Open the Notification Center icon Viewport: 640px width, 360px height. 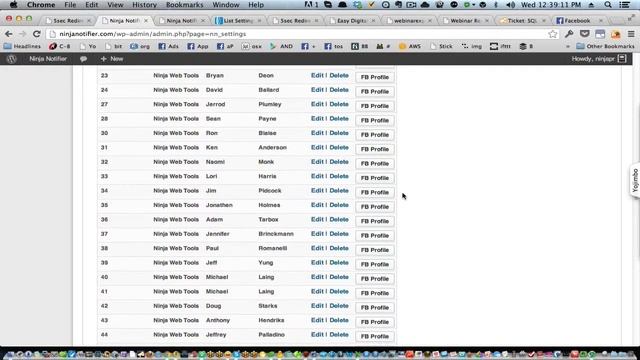pyautogui.click(x=624, y=5)
